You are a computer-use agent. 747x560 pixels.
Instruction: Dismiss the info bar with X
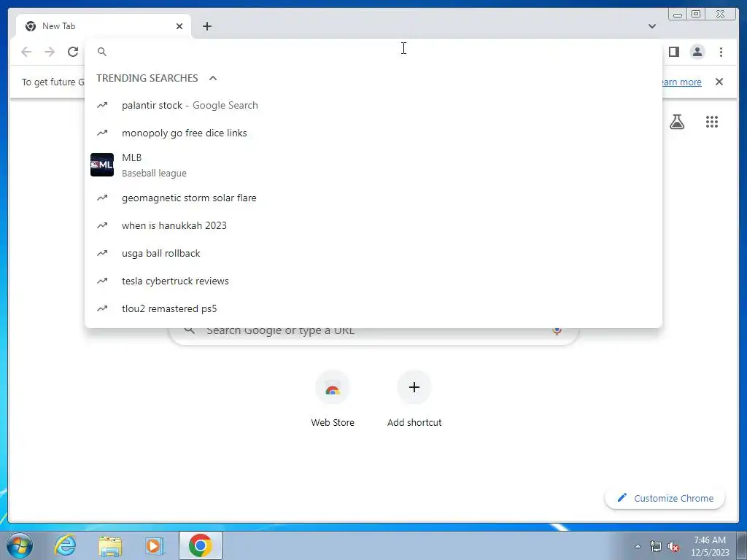pyautogui.click(x=719, y=82)
